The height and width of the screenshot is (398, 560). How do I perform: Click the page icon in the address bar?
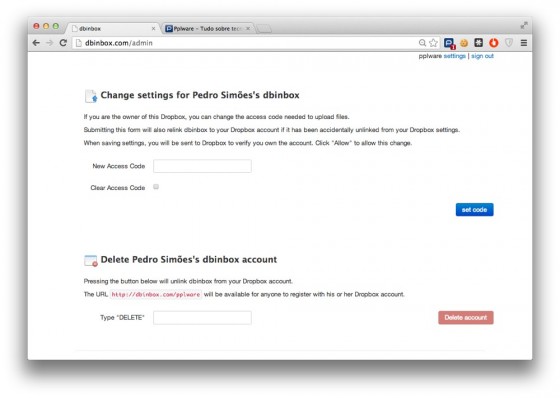pyautogui.click(x=79, y=43)
